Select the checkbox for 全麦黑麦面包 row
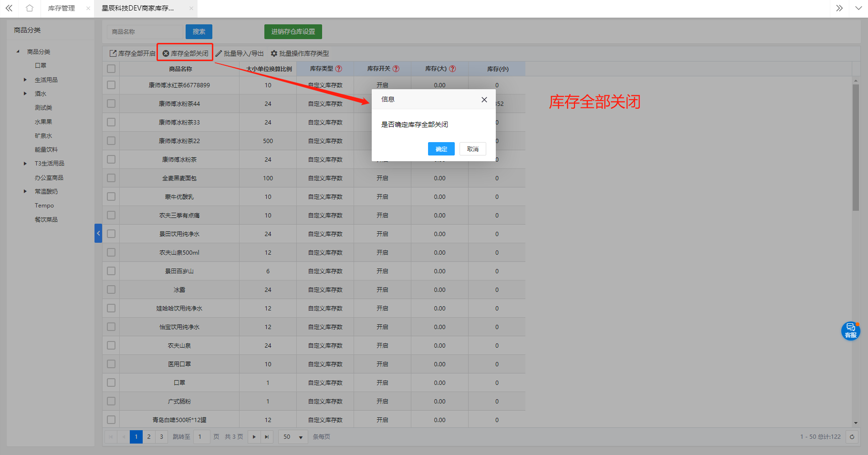The height and width of the screenshot is (455, 868). (x=111, y=178)
